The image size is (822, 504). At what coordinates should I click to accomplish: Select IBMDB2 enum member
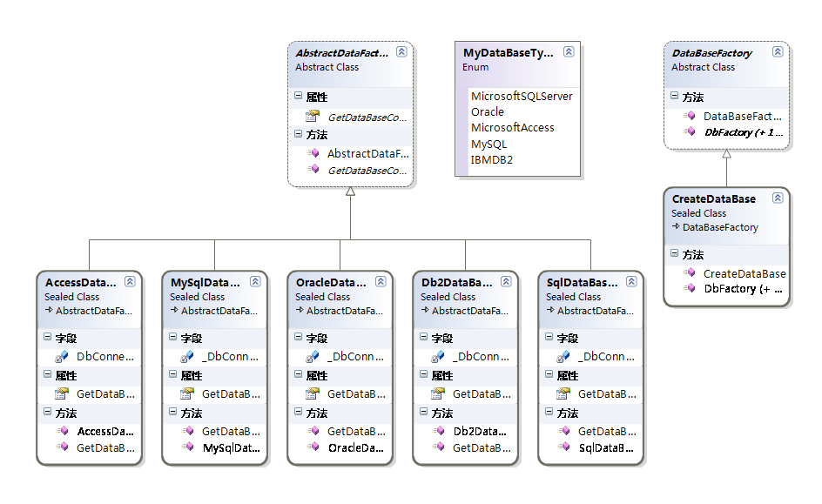coord(492,160)
